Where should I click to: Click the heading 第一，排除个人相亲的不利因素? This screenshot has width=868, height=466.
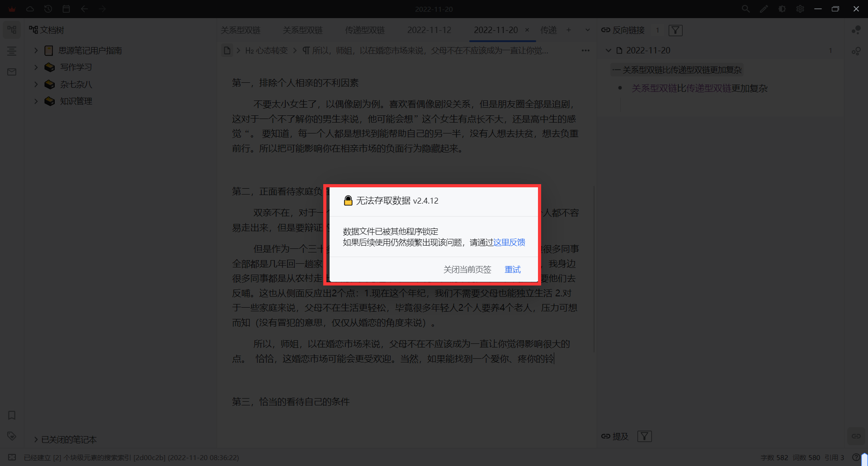click(x=295, y=83)
